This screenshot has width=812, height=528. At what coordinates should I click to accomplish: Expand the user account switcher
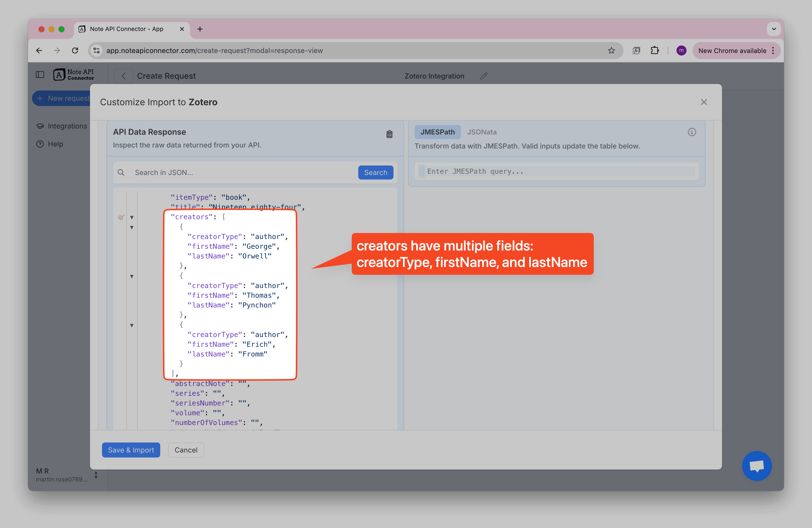pos(96,475)
